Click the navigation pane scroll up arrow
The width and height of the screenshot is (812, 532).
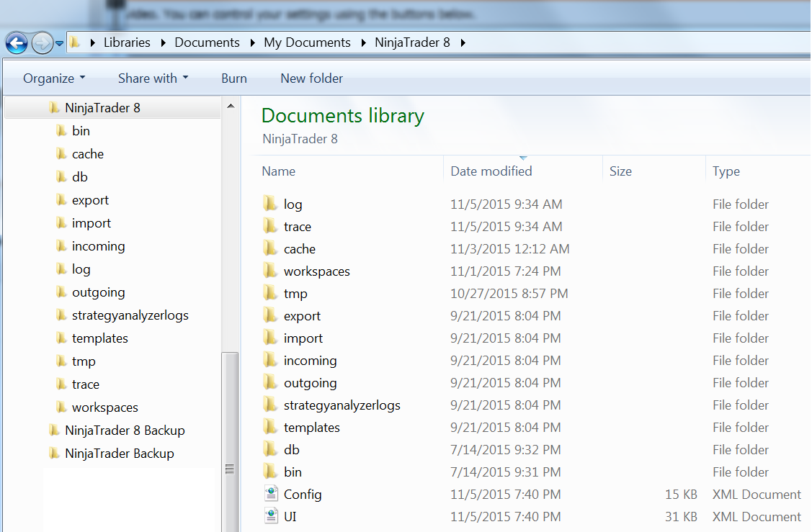[x=231, y=106]
